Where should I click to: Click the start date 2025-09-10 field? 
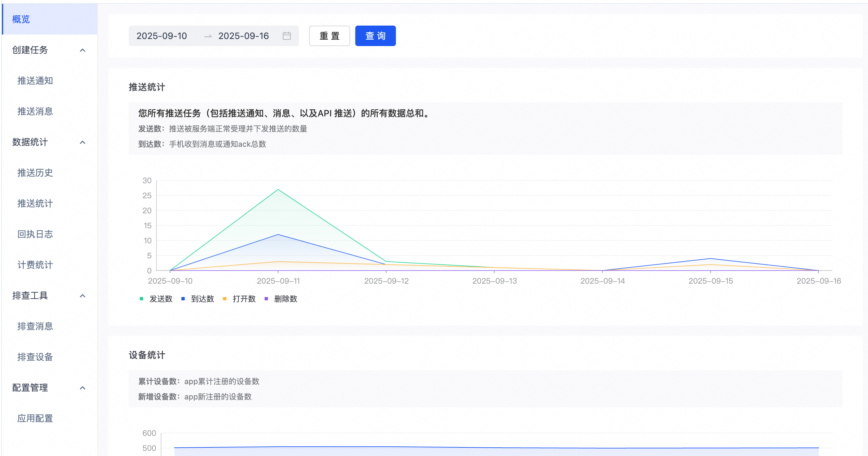click(162, 36)
